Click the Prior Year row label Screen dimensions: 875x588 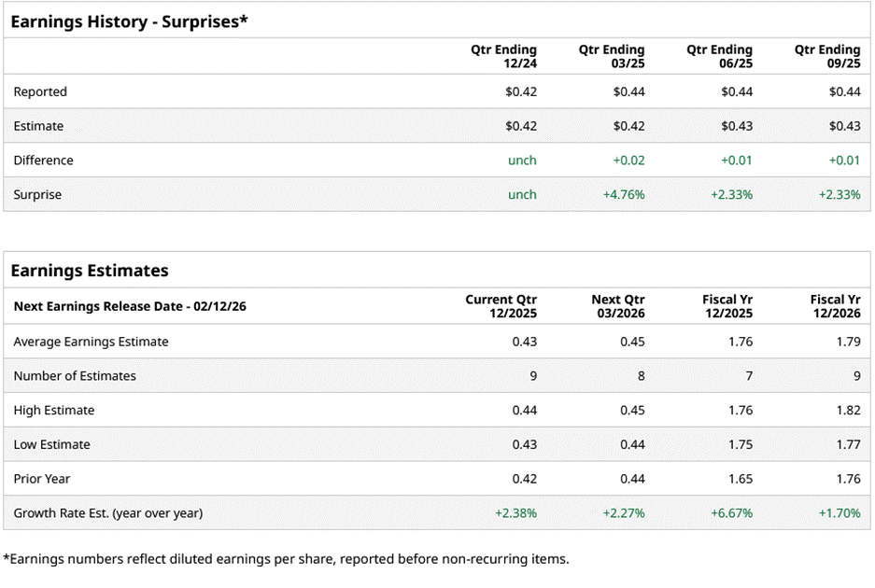(x=42, y=479)
